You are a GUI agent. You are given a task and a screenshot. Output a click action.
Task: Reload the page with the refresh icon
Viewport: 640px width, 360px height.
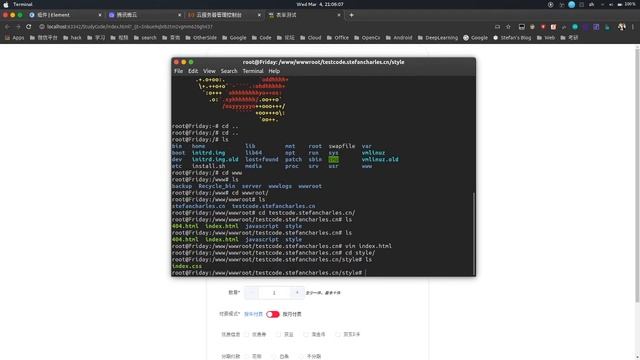[29, 27]
